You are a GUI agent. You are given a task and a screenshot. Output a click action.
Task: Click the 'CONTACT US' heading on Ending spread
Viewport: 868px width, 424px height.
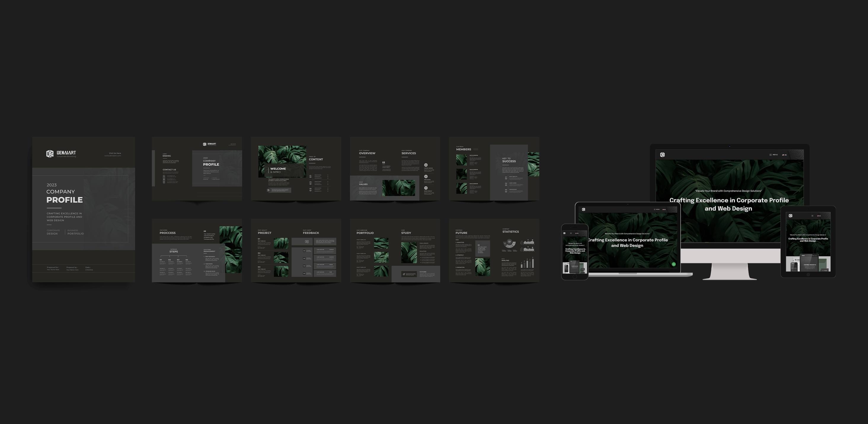(x=169, y=170)
